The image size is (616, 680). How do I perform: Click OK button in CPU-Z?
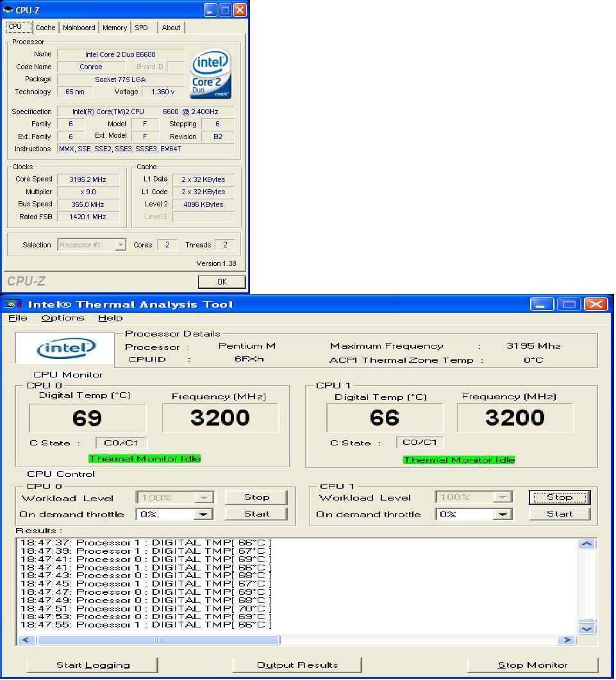click(222, 282)
